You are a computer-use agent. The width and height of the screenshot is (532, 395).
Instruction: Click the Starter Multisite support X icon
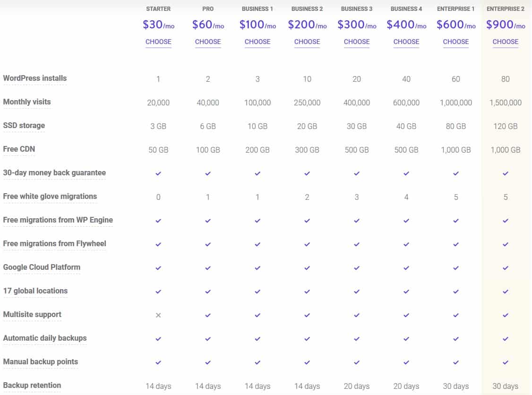point(158,315)
